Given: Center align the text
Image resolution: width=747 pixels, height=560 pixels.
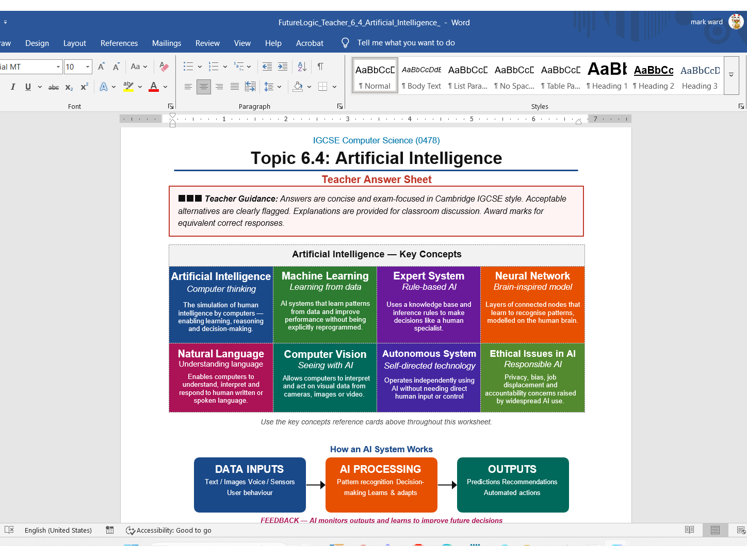Looking at the screenshot, I should click(x=204, y=87).
